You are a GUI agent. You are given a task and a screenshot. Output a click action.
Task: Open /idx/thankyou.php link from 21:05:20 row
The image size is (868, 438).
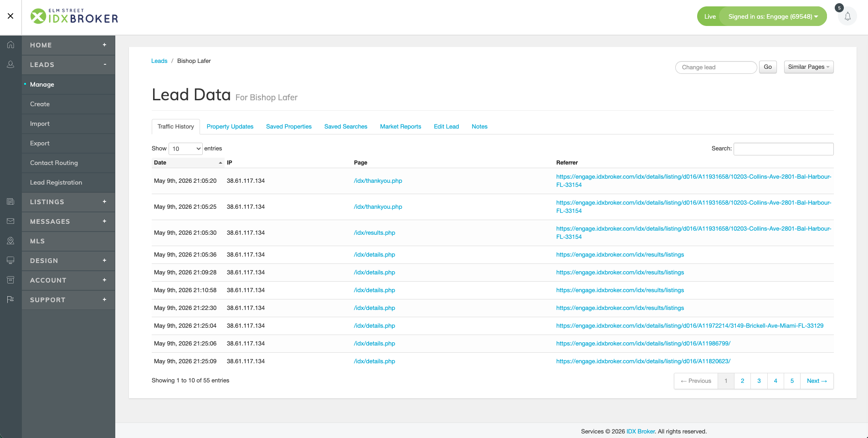(378, 181)
